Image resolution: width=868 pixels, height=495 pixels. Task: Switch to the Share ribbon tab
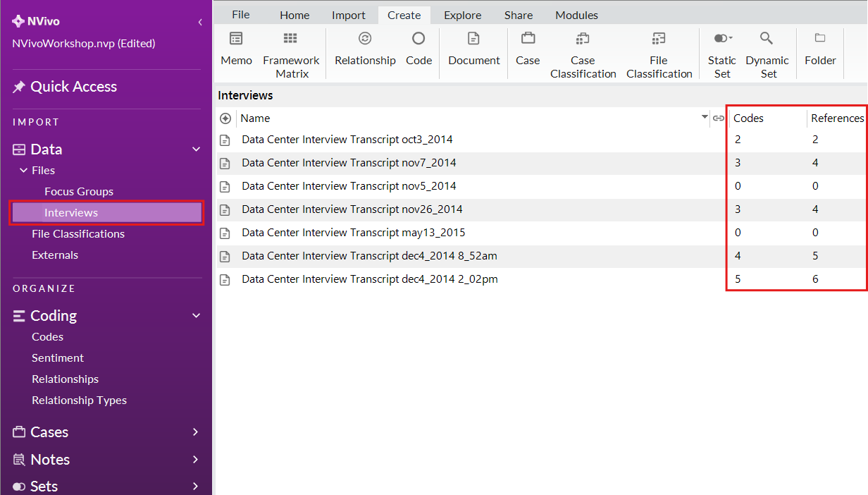[519, 15]
